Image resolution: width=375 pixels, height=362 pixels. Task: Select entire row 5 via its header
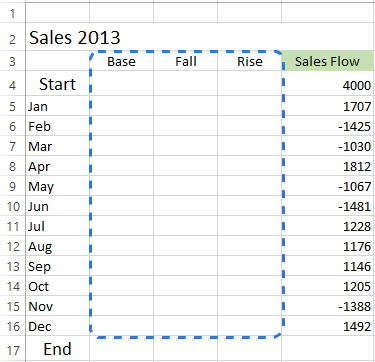click(12, 106)
